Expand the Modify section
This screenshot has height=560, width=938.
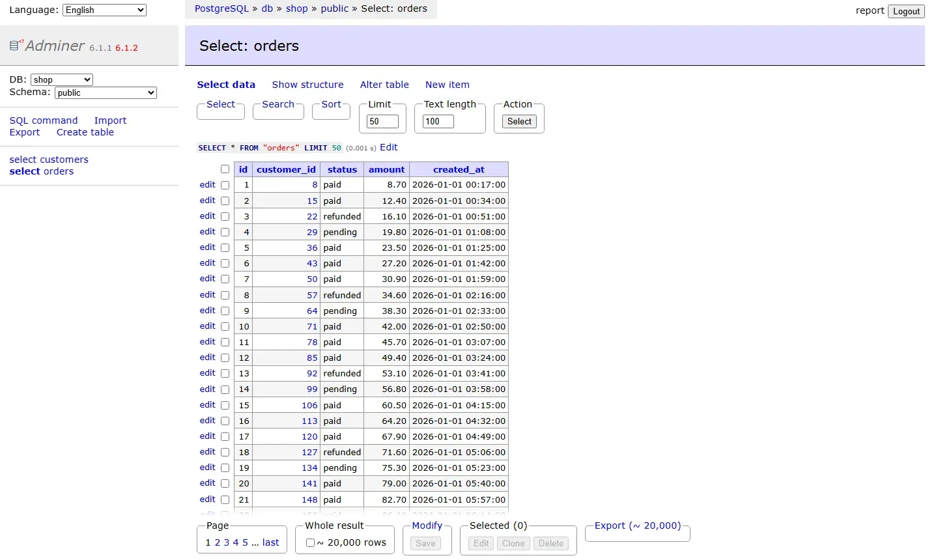pos(427,525)
